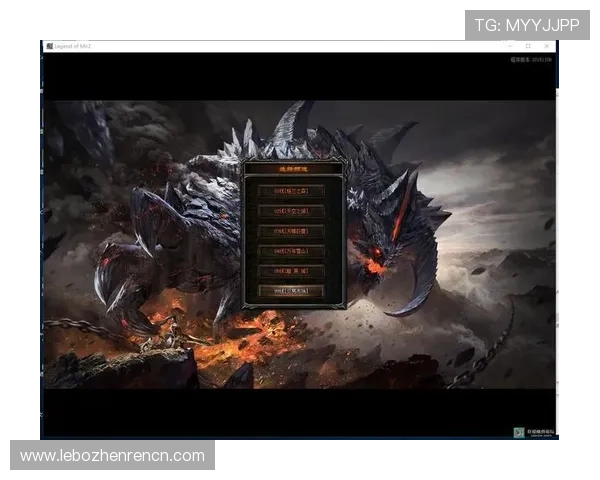Screen dimensions: 600x480
Task: Click the Legend of Mir2 title bar icon
Action: [x=48, y=46]
